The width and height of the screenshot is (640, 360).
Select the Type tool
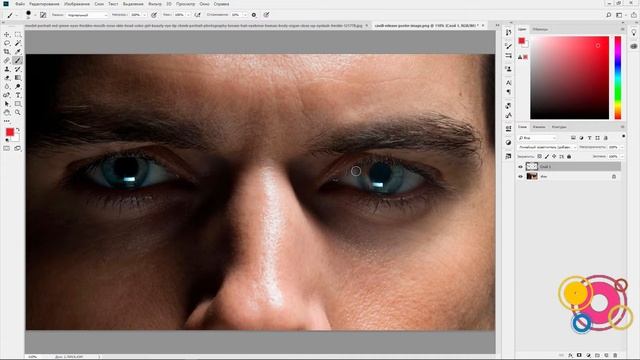pos(18,95)
